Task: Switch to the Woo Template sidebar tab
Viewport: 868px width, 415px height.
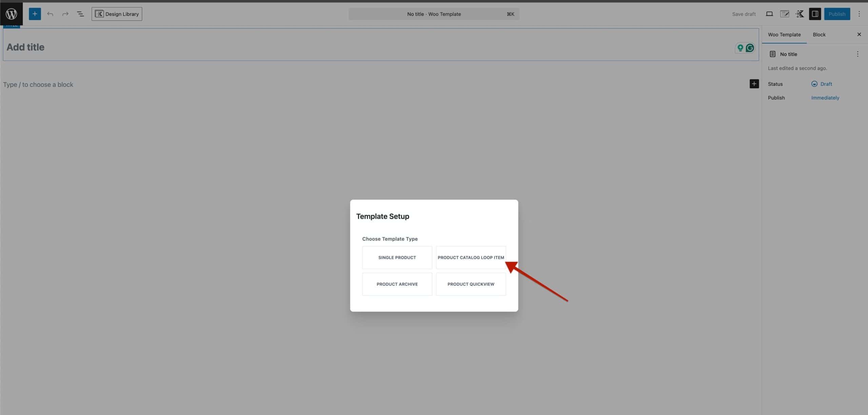Action: click(784, 35)
